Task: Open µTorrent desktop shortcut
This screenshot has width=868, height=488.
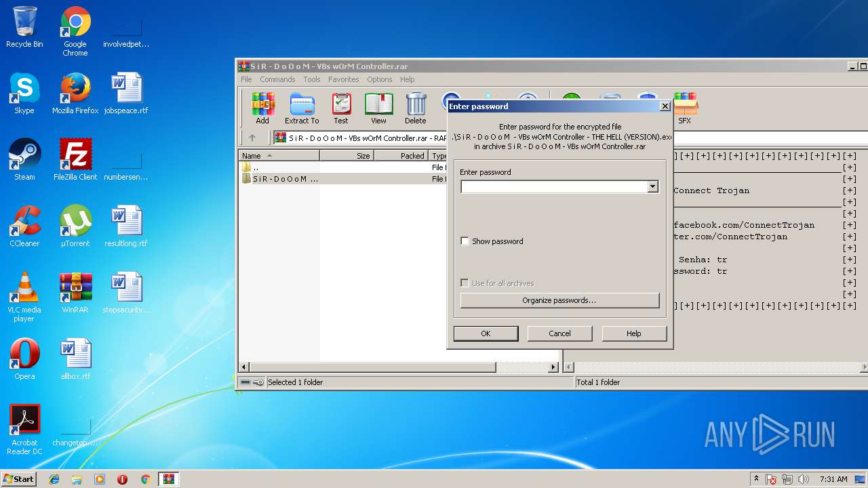Action: click(75, 226)
